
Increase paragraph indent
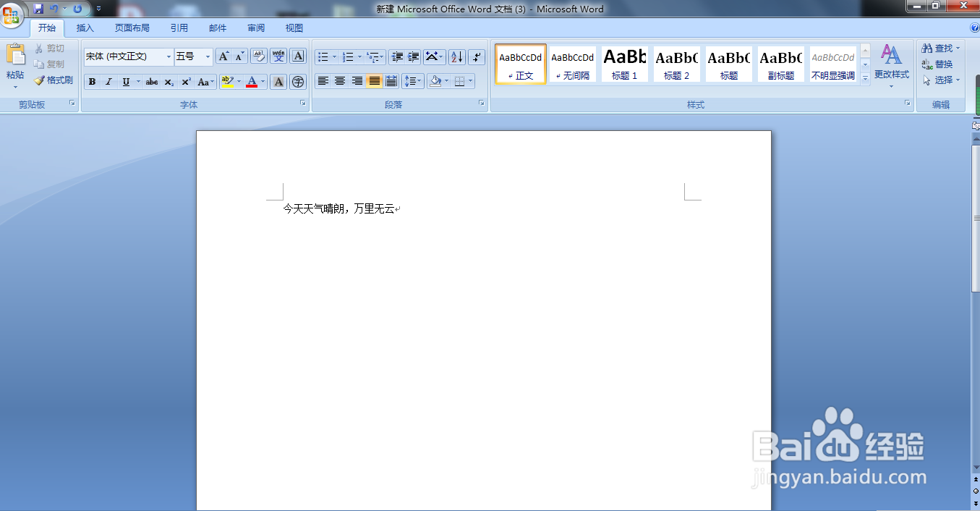click(x=414, y=56)
